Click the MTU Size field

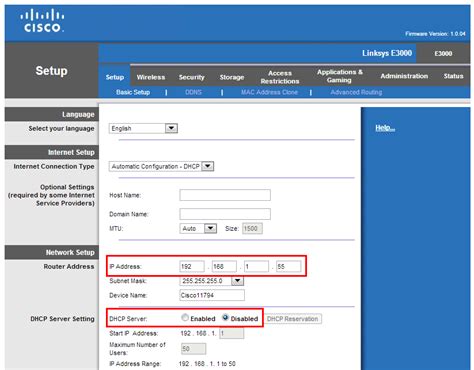[252, 228]
